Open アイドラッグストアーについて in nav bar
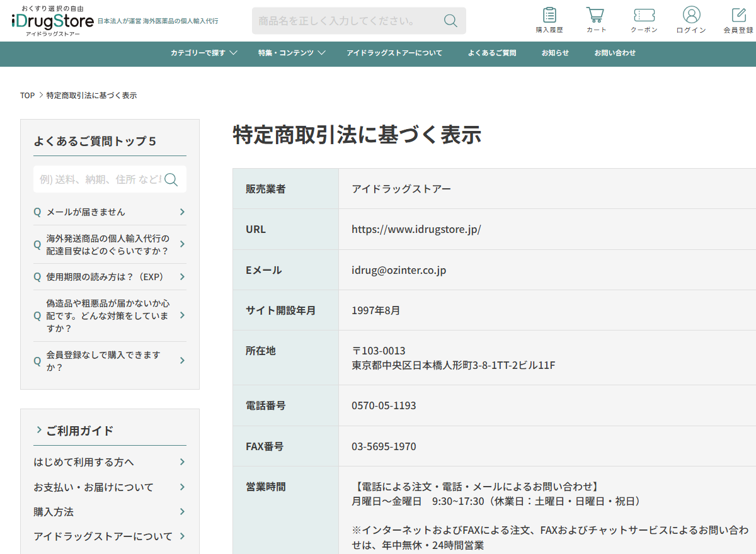The width and height of the screenshot is (756, 554). tap(394, 53)
